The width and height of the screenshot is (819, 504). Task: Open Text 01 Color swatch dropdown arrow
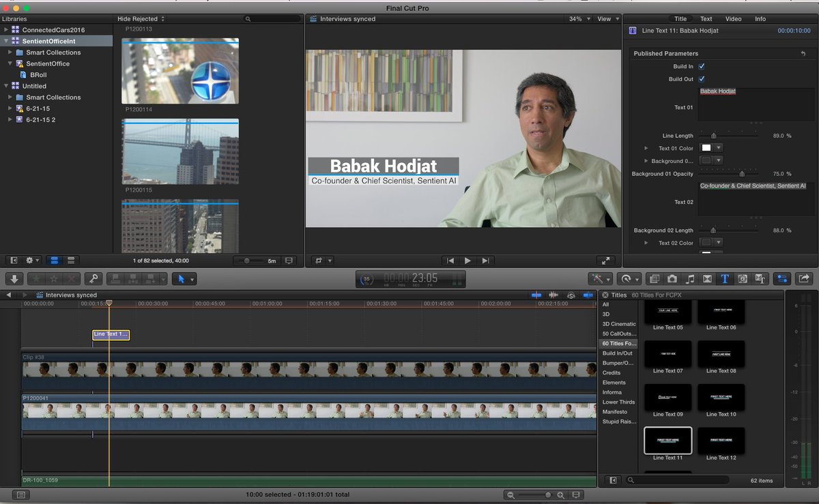pos(718,148)
